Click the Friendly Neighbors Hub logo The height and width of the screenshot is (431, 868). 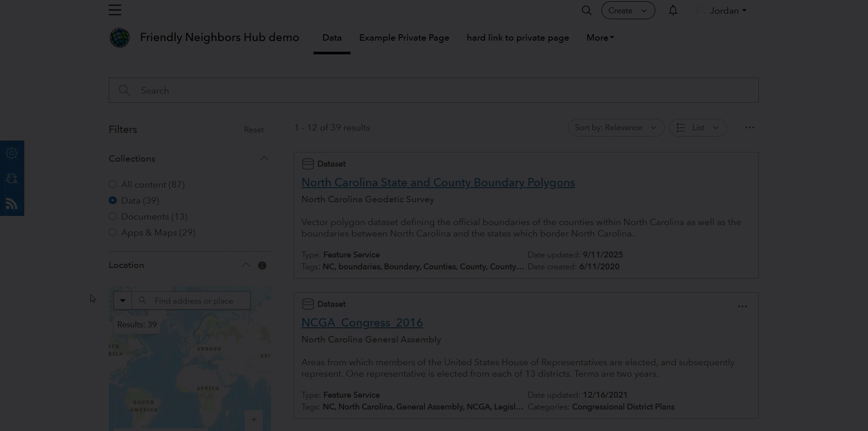point(119,37)
